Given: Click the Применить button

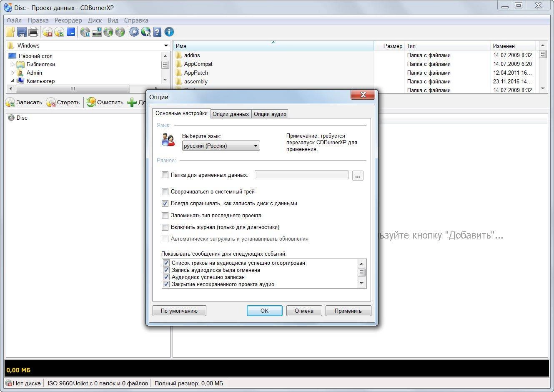Looking at the screenshot, I should pyautogui.click(x=348, y=311).
